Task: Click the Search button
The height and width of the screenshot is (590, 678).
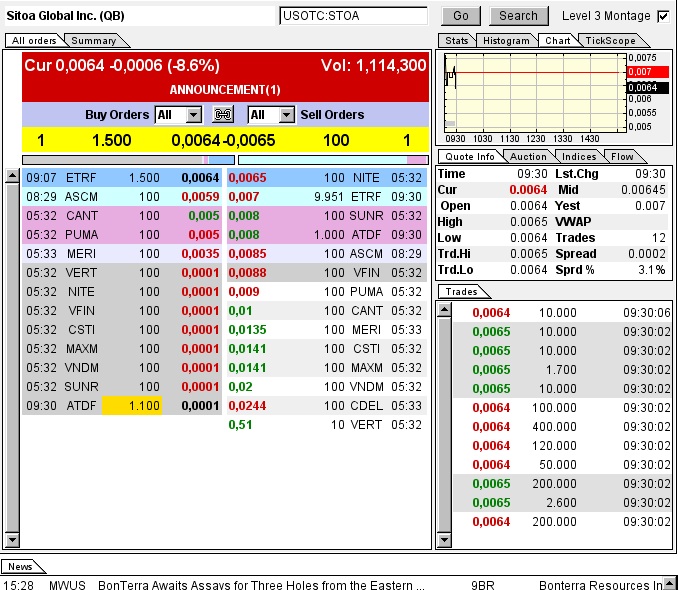Action: click(518, 16)
